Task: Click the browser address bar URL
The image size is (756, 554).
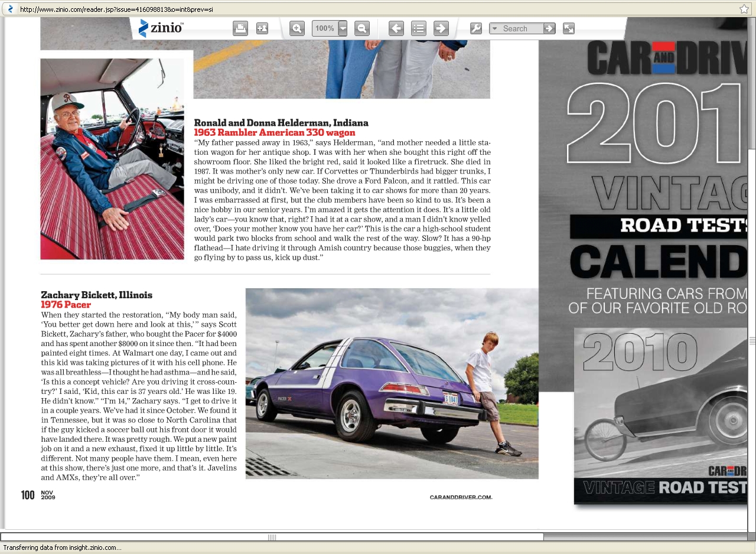Action: (116, 9)
